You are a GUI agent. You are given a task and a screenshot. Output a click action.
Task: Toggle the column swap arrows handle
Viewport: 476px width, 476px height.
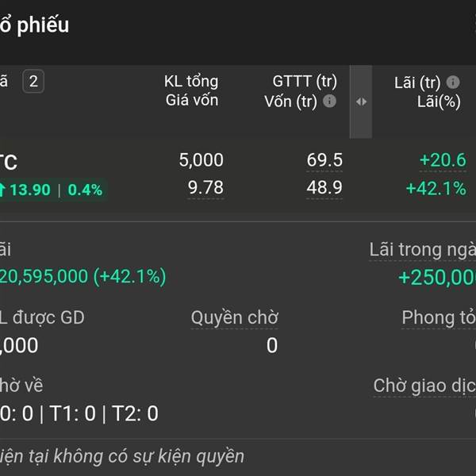(361, 102)
